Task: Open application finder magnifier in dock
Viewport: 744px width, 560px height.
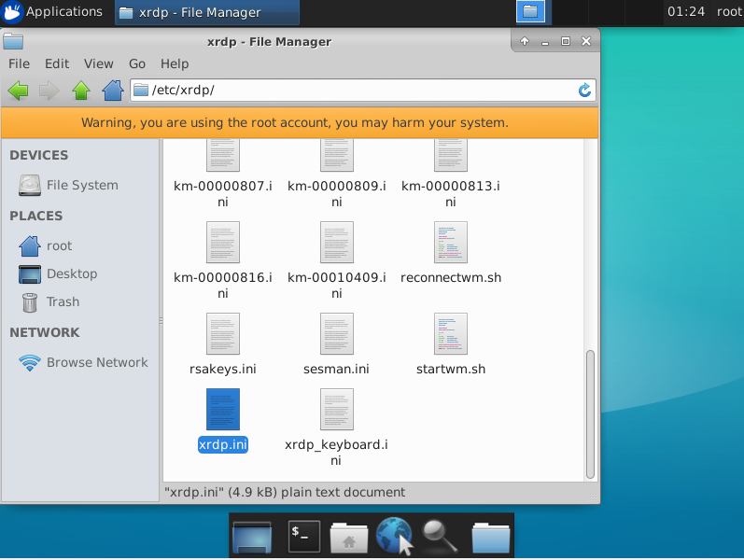Action: tap(440, 537)
